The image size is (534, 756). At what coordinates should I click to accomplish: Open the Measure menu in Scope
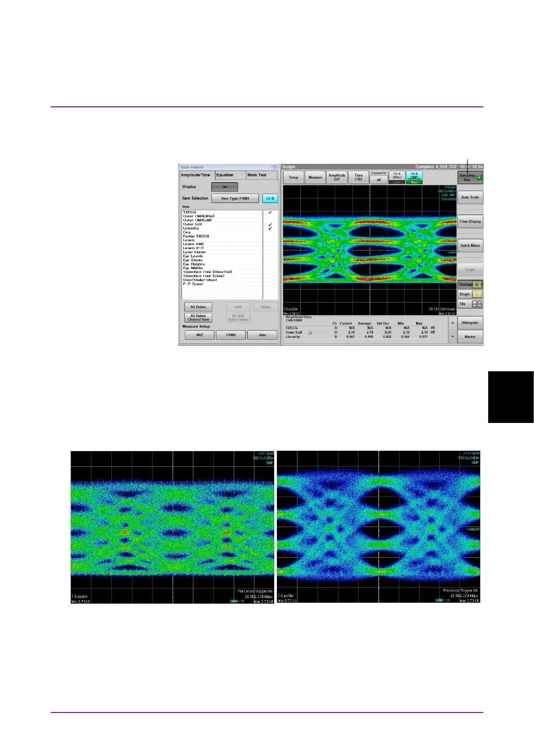315,177
